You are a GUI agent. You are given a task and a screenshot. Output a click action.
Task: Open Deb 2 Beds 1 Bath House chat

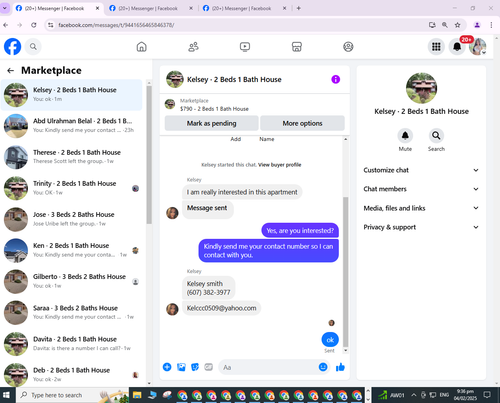(x=71, y=374)
